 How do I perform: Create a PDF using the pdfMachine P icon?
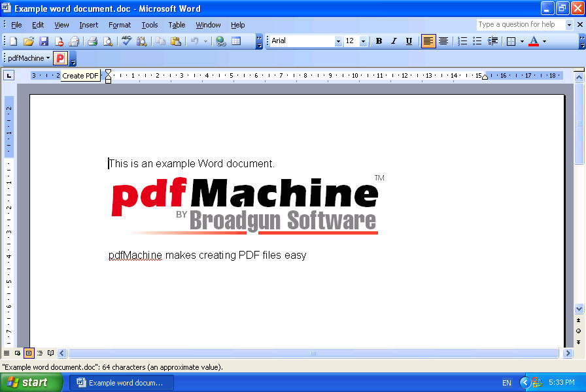pos(60,57)
